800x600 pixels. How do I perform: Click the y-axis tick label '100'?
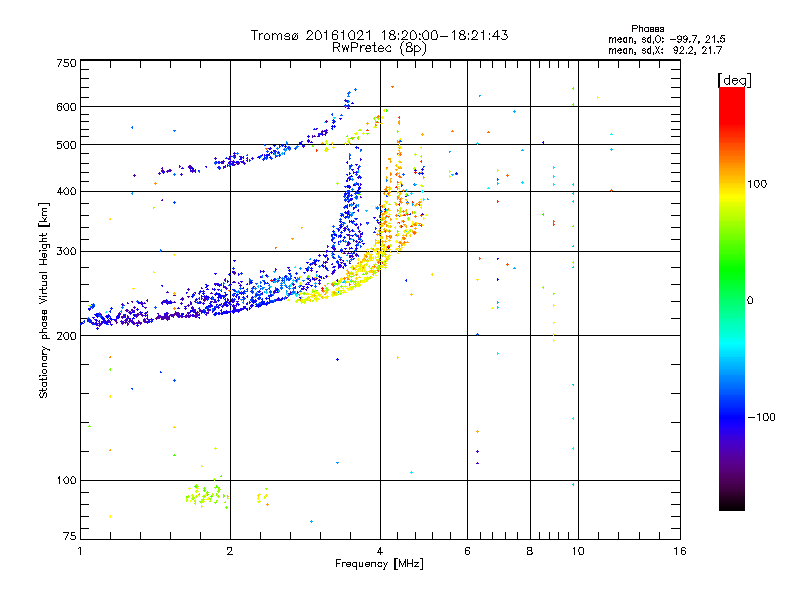[66, 481]
